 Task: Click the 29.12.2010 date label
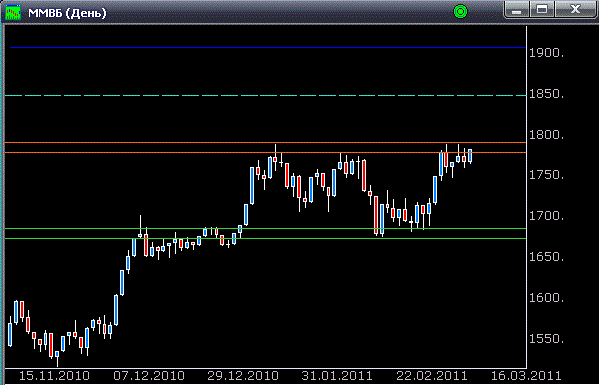pos(243,375)
